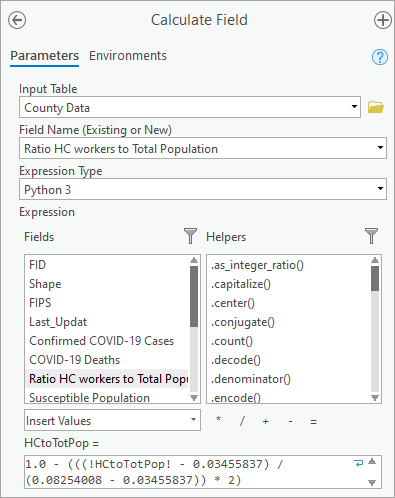
Task: Click the Helpers list scrollbar thumb
Action: (375, 278)
